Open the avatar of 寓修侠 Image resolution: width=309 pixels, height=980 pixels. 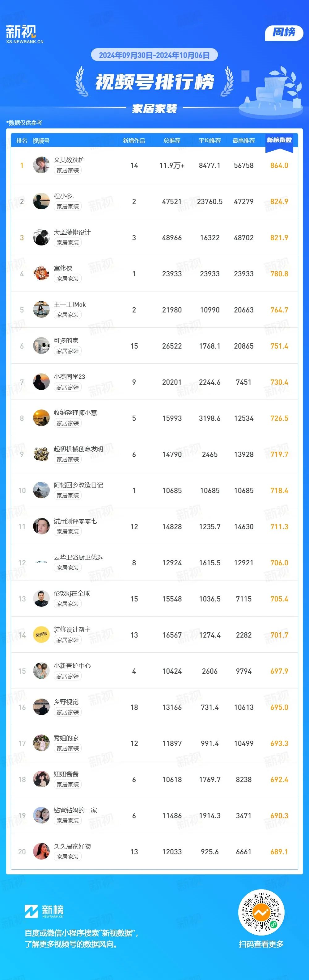[x=41, y=273]
